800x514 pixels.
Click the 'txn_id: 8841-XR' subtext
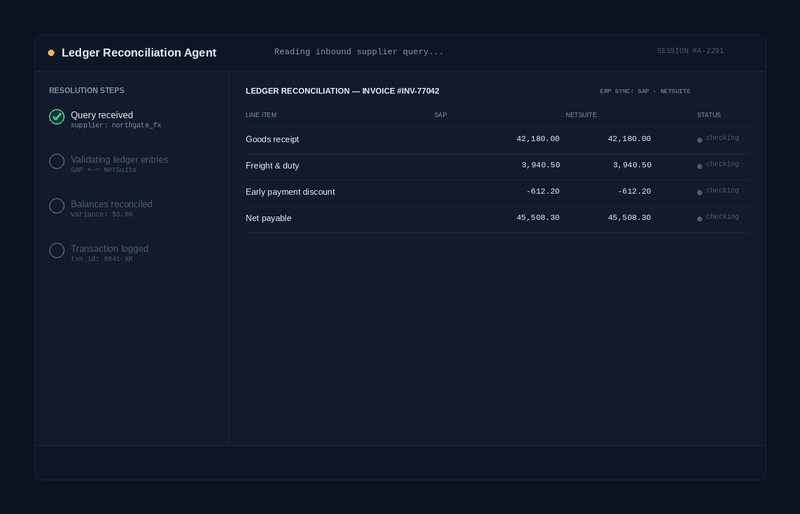tap(102, 259)
